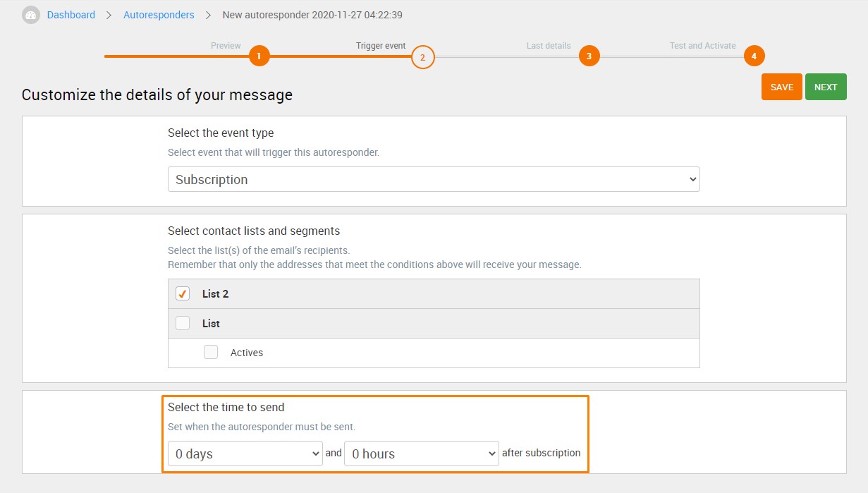Open the event type Subscription dropdown
868x493 pixels.
[x=434, y=179]
